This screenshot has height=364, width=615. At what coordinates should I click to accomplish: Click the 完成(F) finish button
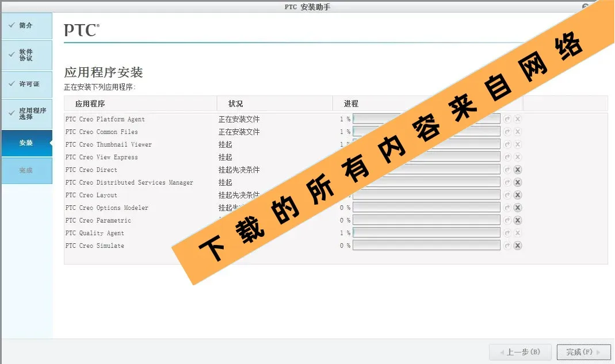[583, 352]
